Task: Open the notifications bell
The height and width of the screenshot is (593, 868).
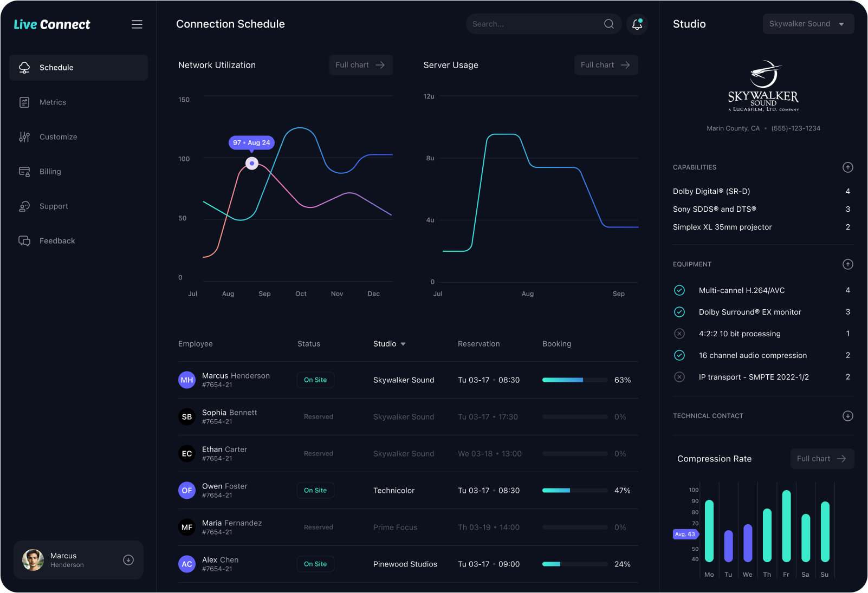Action: (637, 24)
